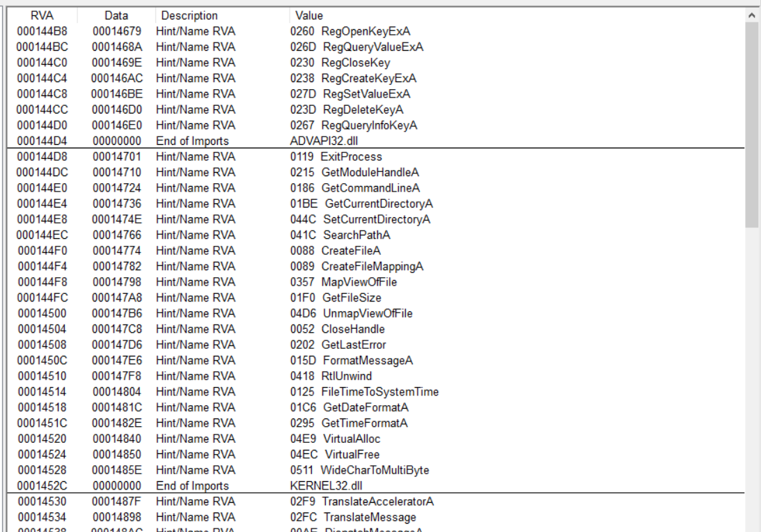The width and height of the screenshot is (761, 532).
Task: Select the ADVAPI32.dll End of Imports row
Action: 376,141
